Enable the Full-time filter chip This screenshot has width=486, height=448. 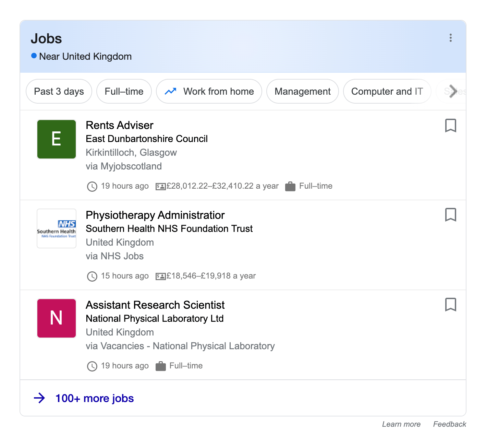pyautogui.click(x=124, y=91)
